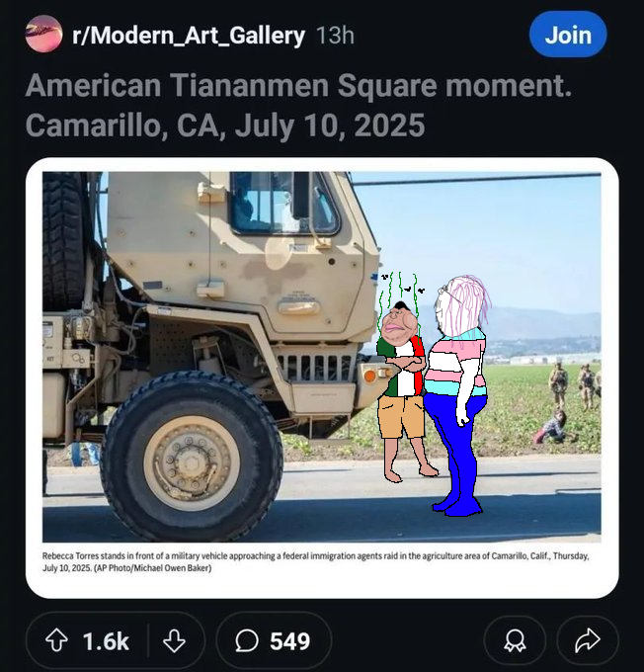Image resolution: width=644 pixels, height=672 pixels.
Task: Visit the r/Modern_Art_Gallery community link
Action: tap(189, 36)
